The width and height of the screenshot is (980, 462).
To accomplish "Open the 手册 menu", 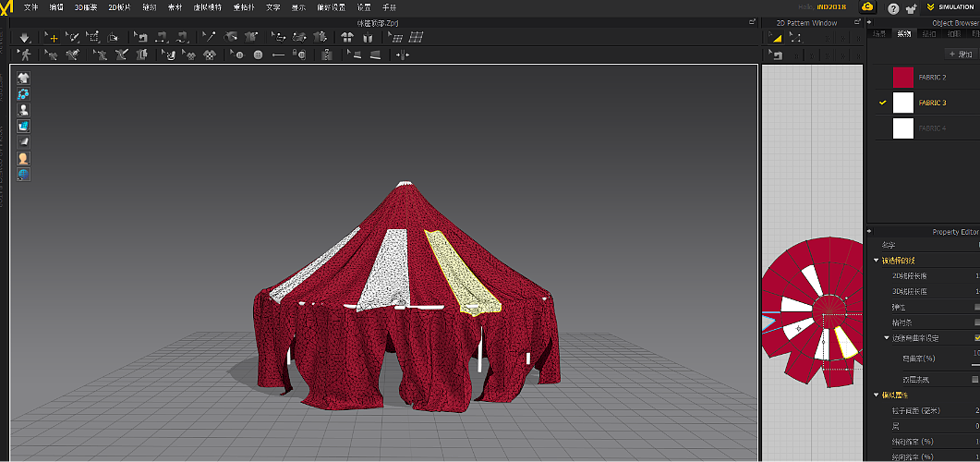I will point(388,8).
